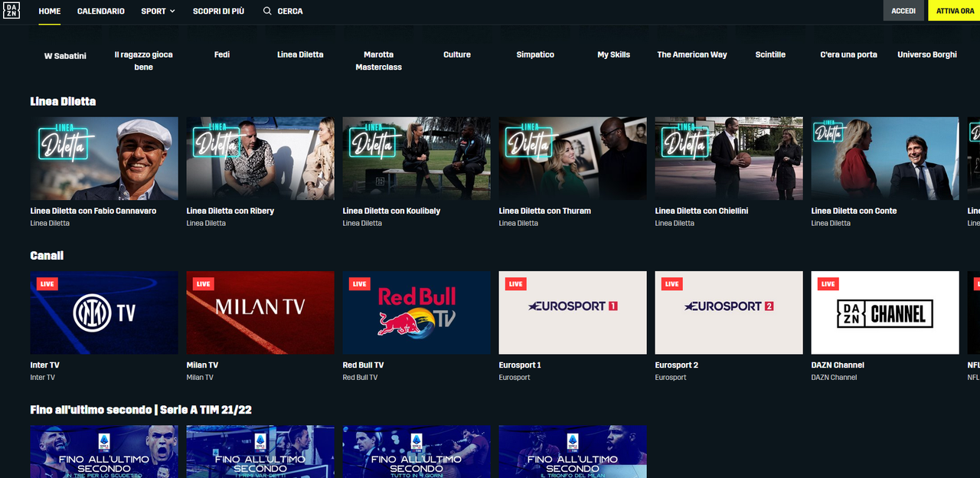
Task: Select the Scintille category
Action: [x=770, y=54]
